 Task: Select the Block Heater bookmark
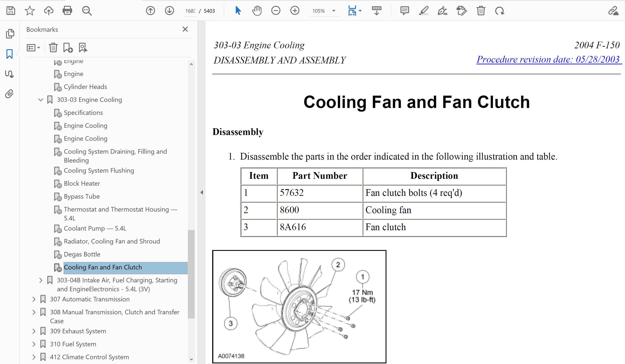coord(82,184)
